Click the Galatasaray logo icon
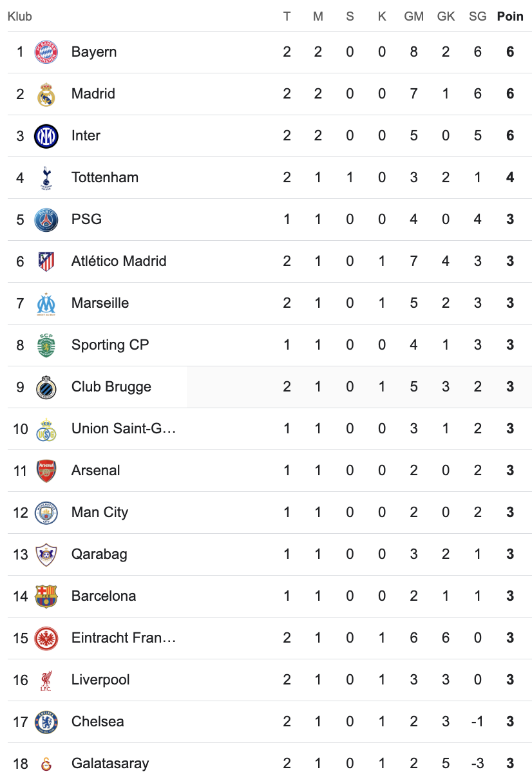 click(x=46, y=764)
